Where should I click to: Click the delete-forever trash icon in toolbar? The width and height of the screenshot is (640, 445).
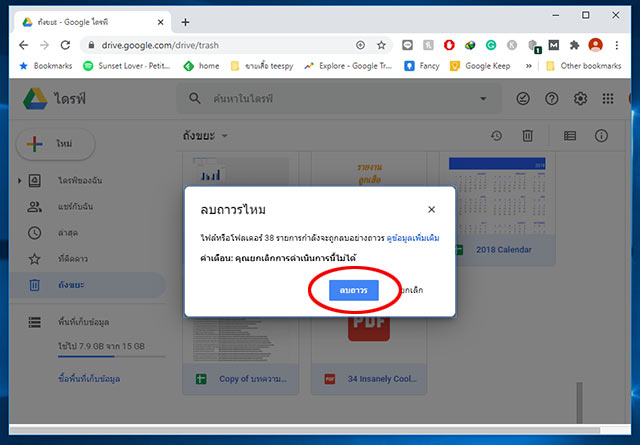pos(527,136)
